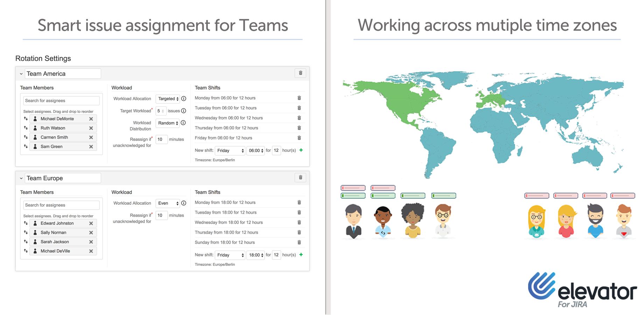Click reorder handle next to Edward Johnston
This screenshot has width=644, height=315.
[26, 223]
